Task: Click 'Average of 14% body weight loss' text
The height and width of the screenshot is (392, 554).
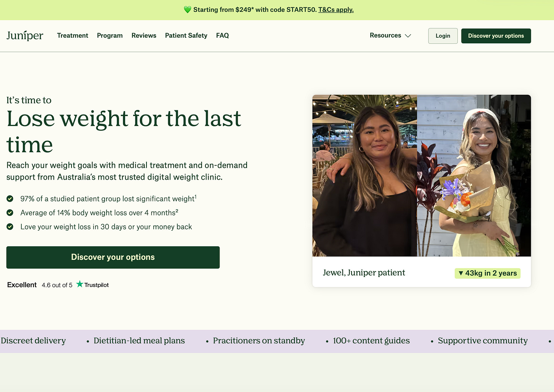Action: pyautogui.click(x=99, y=213)
